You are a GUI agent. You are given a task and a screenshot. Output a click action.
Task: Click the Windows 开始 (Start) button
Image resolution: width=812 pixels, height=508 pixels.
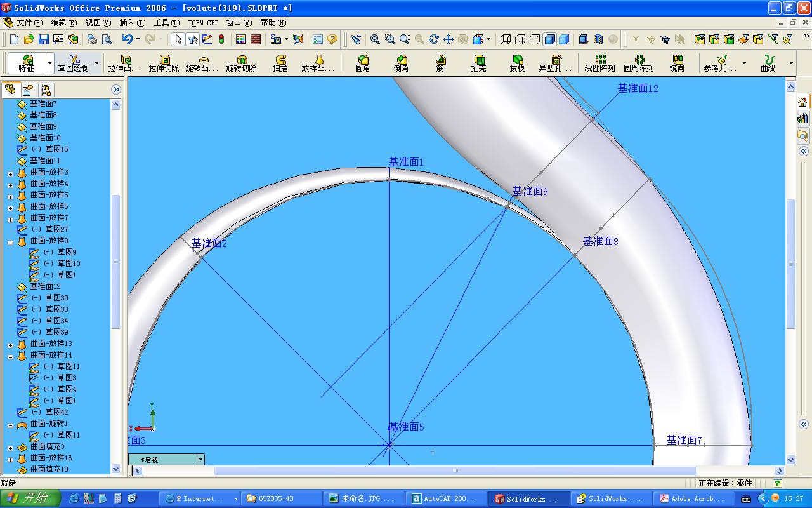(x=30, y=498)
